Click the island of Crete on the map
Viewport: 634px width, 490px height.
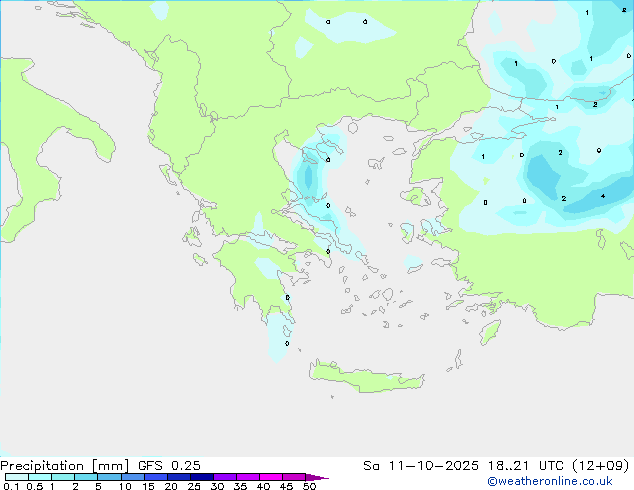pyautogui.click(x=366, y=377)
